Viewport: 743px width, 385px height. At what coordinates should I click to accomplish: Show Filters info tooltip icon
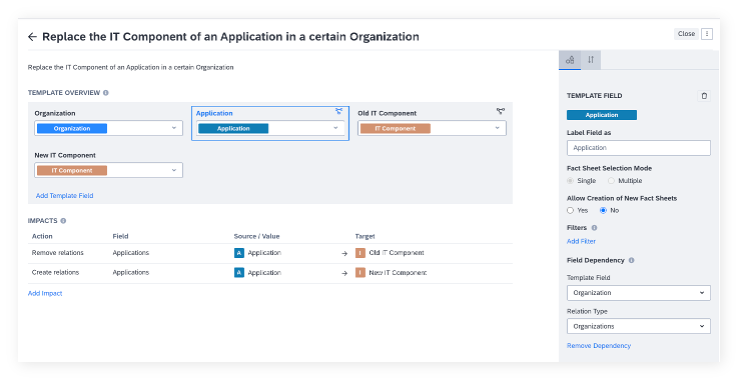(594, 228)
